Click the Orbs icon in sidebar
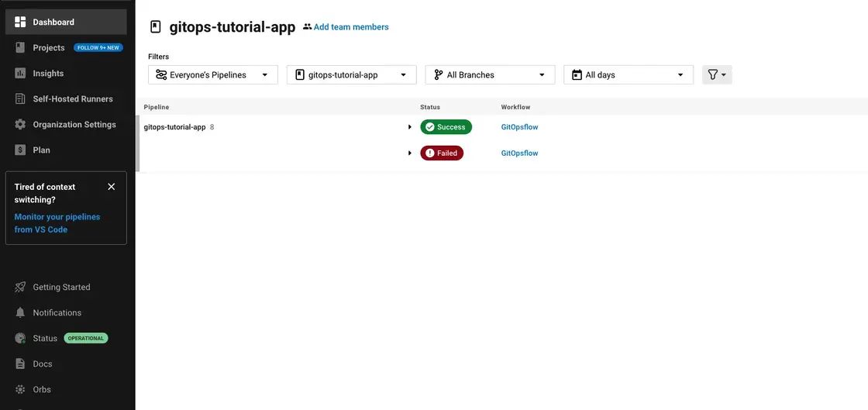The width and height of the screenshot is (868, 410). tap(20, 389)
